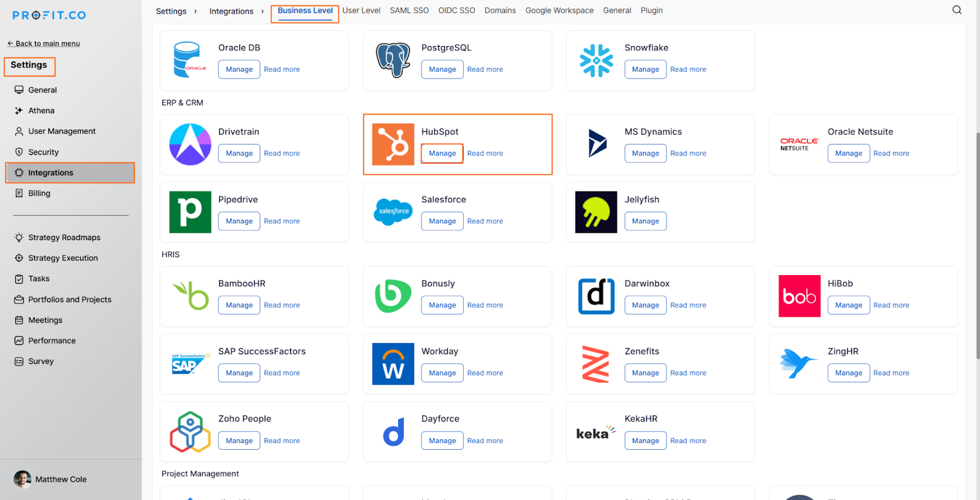Go back to main menu
Screen dimensions: 980x500
click(x=43, y=44)
